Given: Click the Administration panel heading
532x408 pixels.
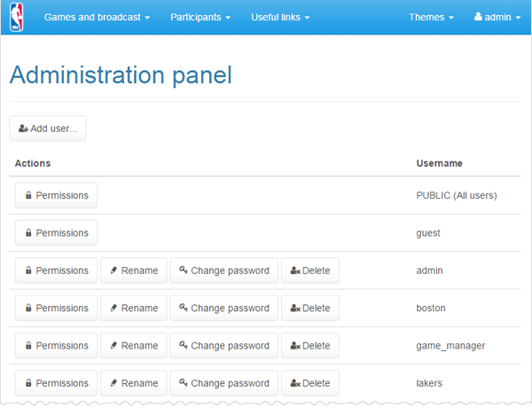Looking at the screenshot, I should [x=121, y=75].
